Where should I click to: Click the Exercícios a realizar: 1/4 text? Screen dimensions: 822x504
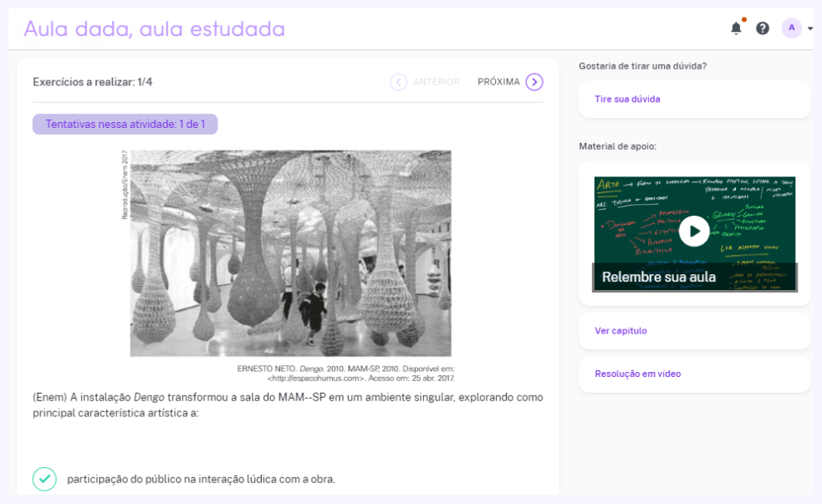coord(92,82)
